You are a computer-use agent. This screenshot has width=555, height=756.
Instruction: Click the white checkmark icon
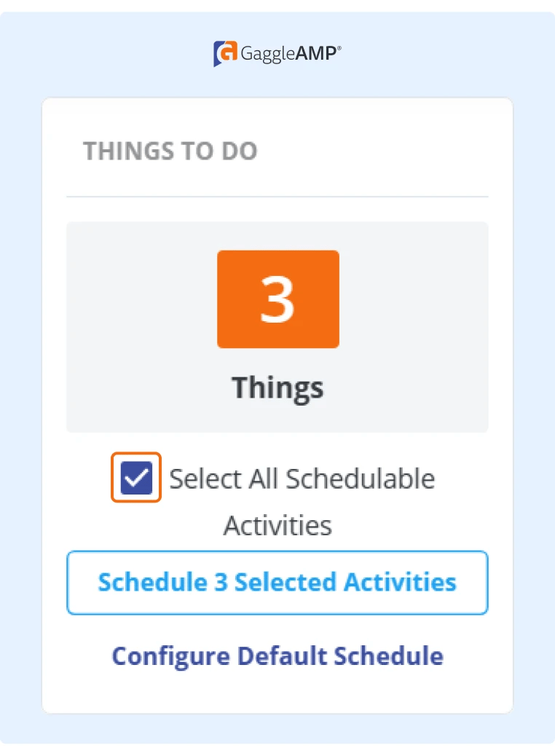pyautogui.click(x=136, y=478)
